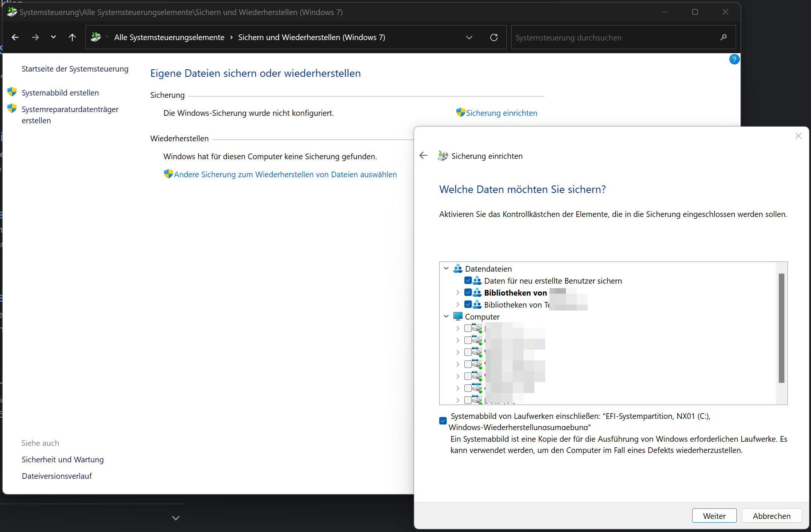Click the Computer monitor icon in tree
811x532 pixels.
(x=458, y=317)
